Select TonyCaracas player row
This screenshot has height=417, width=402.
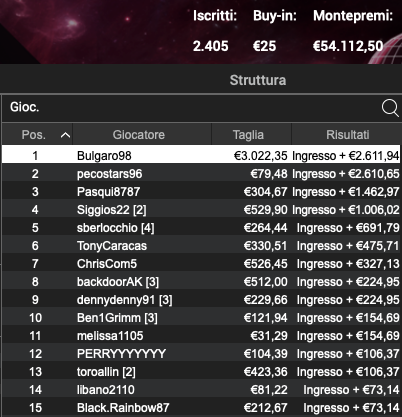pyautogui.click(x=201, y=246)
